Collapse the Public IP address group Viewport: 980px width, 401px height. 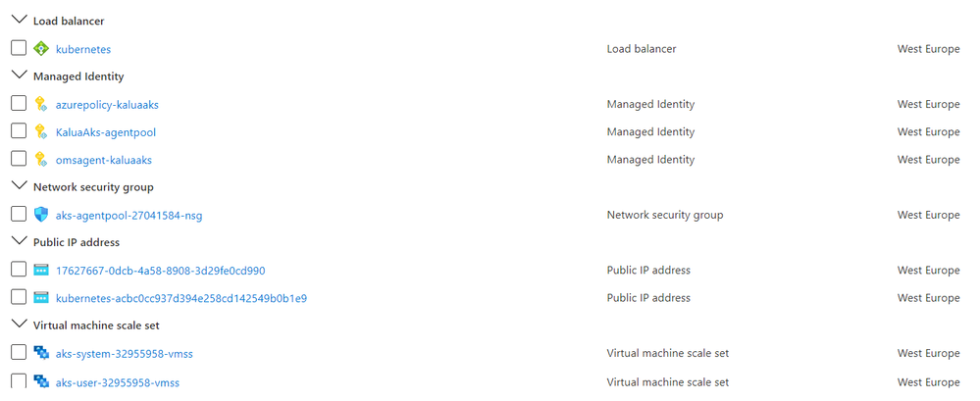(20, 242)
